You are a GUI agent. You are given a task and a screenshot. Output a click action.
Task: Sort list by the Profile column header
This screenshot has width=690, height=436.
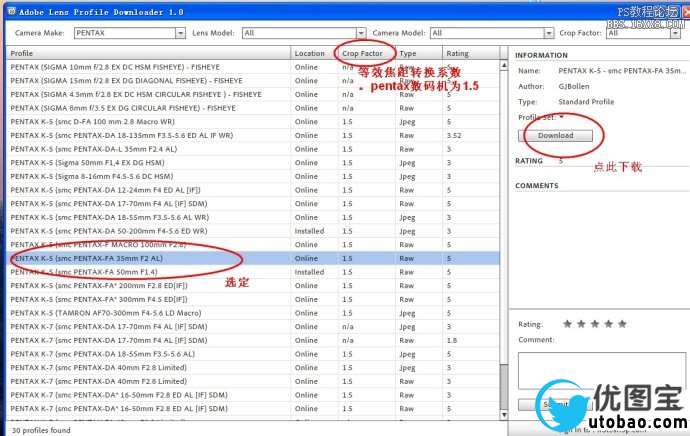pos(148,53)
